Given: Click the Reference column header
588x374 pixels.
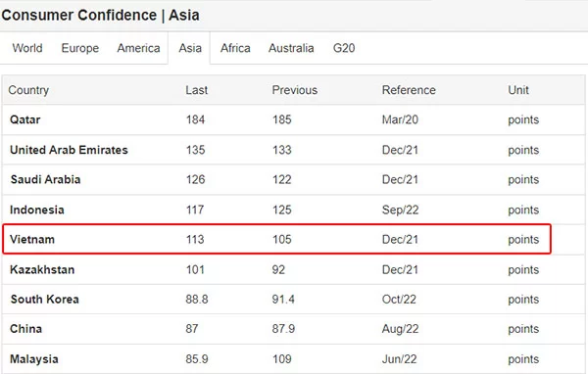Looking at the screenshot, I should pyautogui.click(x=409, y=90).
